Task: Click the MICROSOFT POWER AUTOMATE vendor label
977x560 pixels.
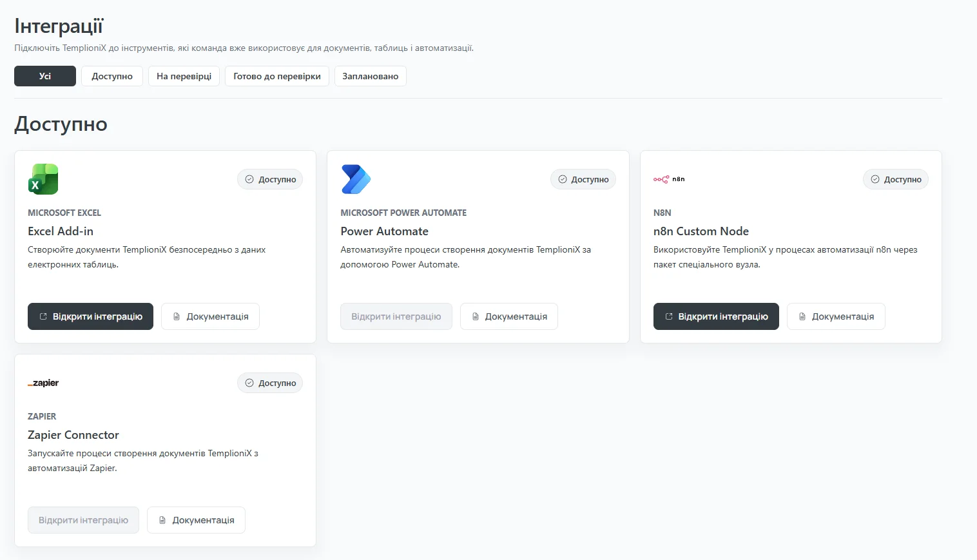Action: pyautogui.click(x=403, y=213)
